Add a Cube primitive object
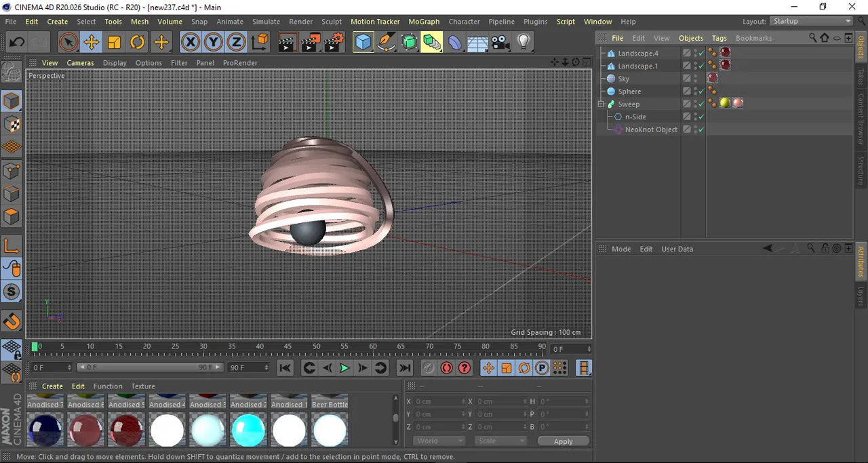This screenshot has height=463, width=868. pyautogui.click(x=363, y=43)
